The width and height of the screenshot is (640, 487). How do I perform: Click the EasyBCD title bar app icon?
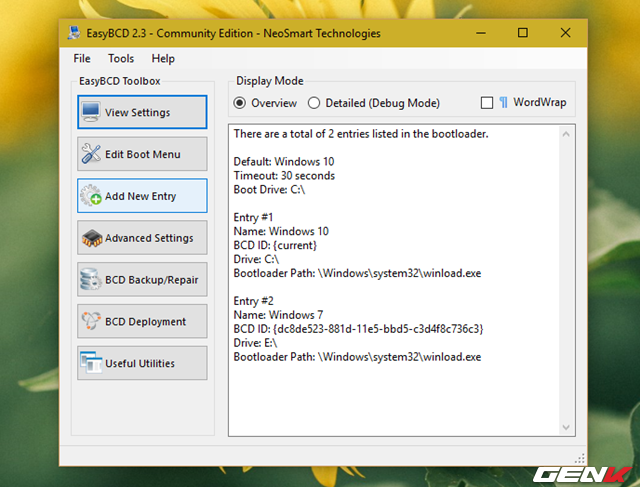click(x=77, y=33)
